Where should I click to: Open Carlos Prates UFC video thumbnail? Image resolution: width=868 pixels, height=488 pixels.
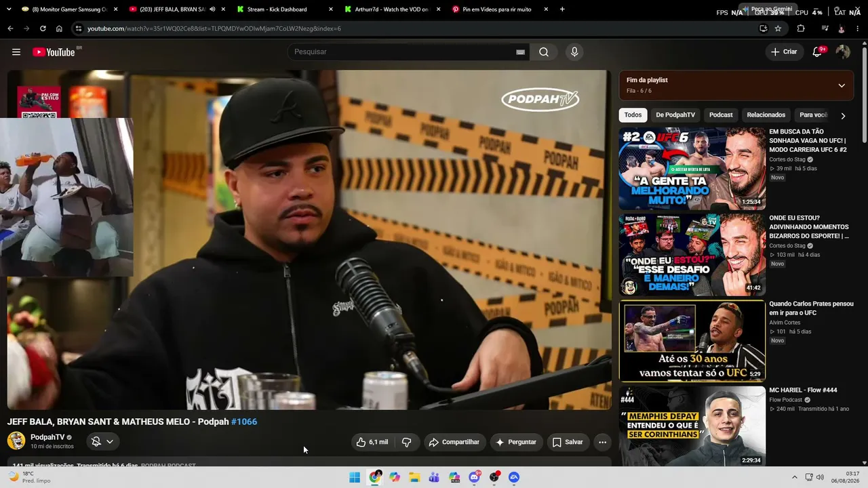coord(692,341)
